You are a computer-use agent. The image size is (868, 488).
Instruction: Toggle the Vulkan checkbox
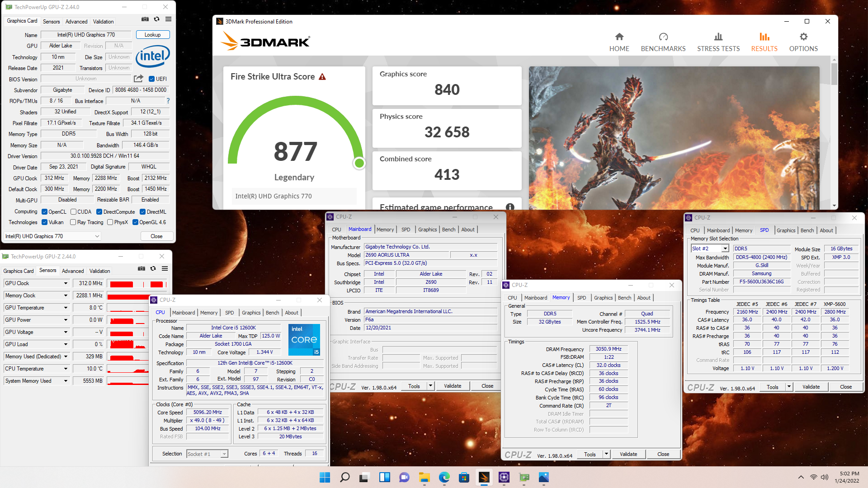[x=44, y=222]
